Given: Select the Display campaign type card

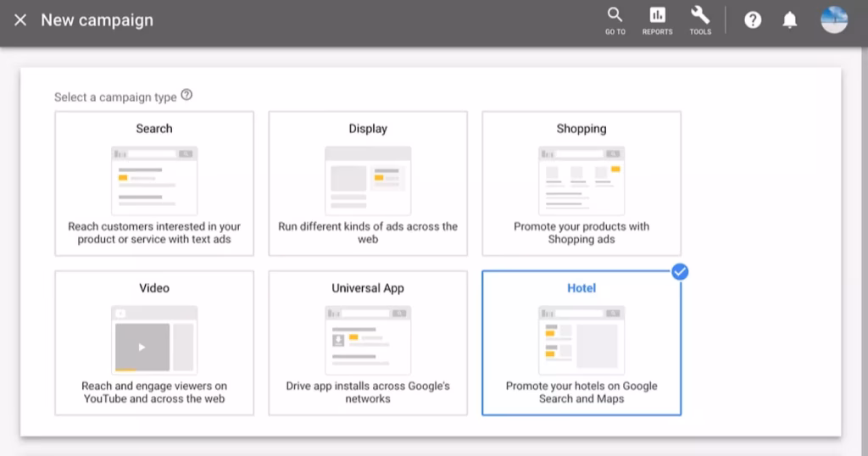Looking at the screenshot, I should (x=368, y=183).
